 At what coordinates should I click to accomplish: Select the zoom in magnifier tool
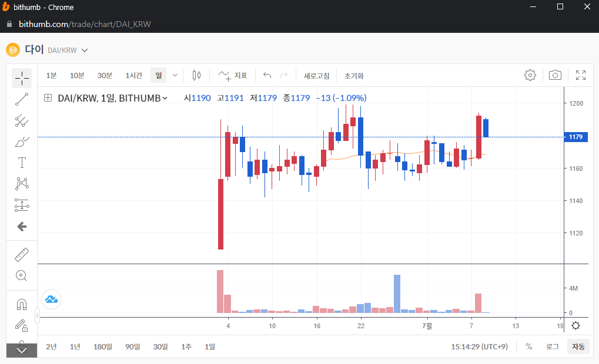21,275
